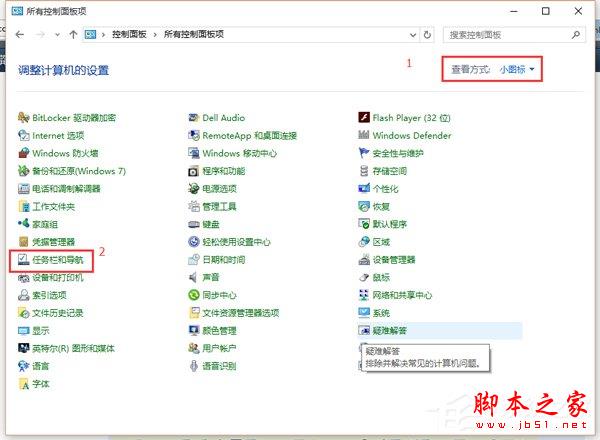The image size is (600, 440).
Task: Open the Internet 选项 icon
Action: pos(23,135)
